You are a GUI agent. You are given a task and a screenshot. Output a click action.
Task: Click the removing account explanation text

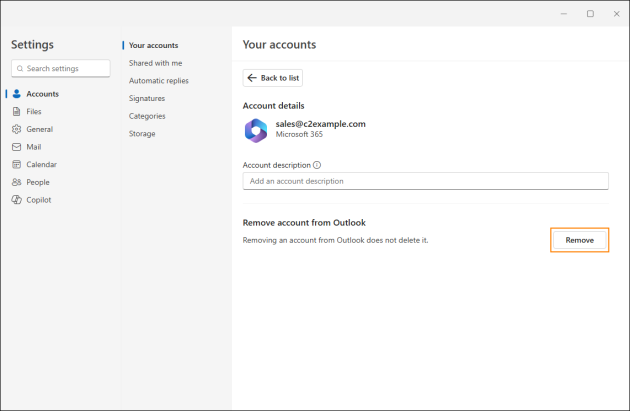pyautogui.click(x=335, y=240)
